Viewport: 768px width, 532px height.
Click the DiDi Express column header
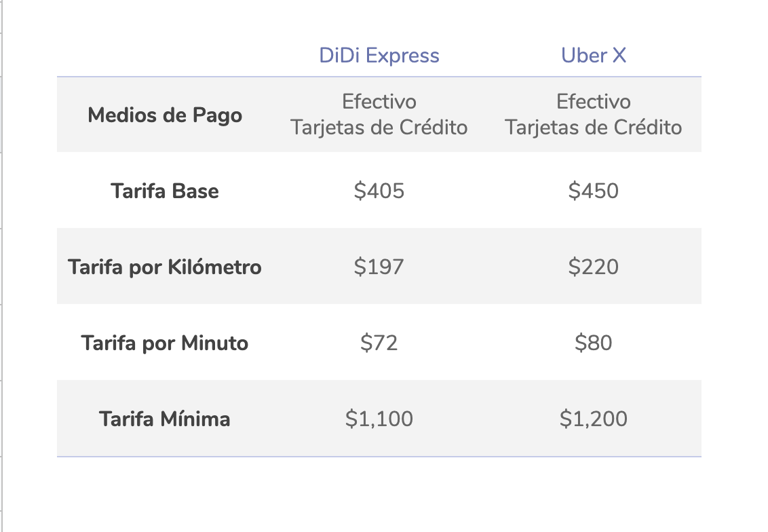tap(379, 56)
